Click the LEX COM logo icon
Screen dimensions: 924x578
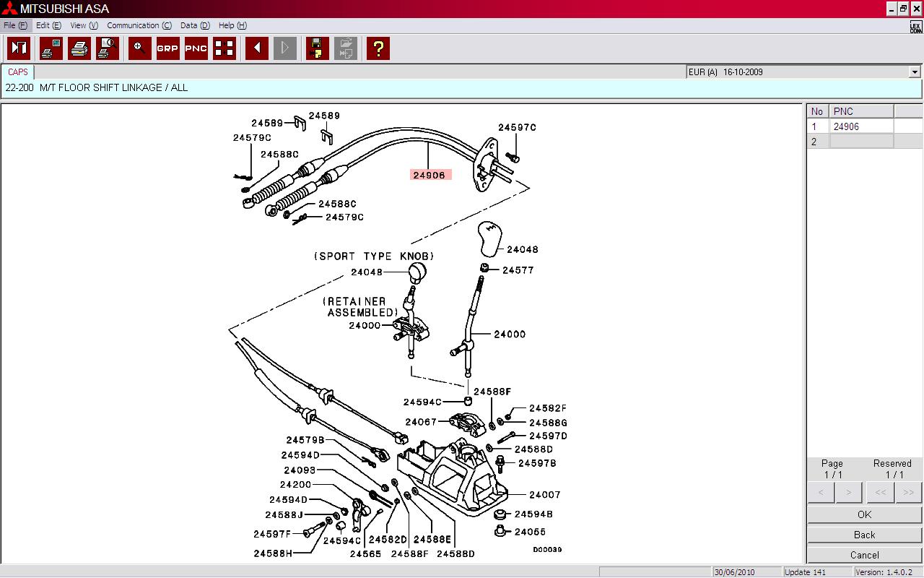tap(916, 27)
